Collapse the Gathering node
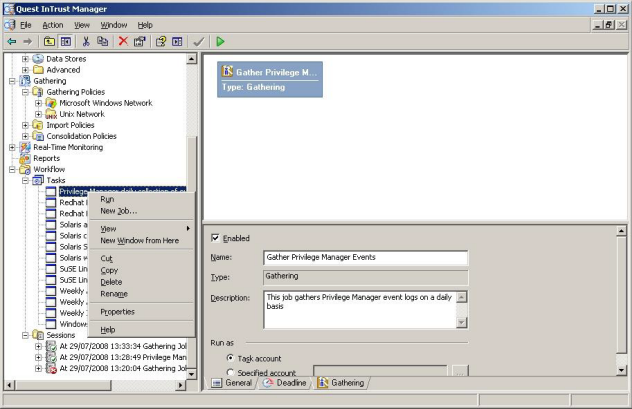This screenshot has width=632, height=409. [x=12, y=81]
